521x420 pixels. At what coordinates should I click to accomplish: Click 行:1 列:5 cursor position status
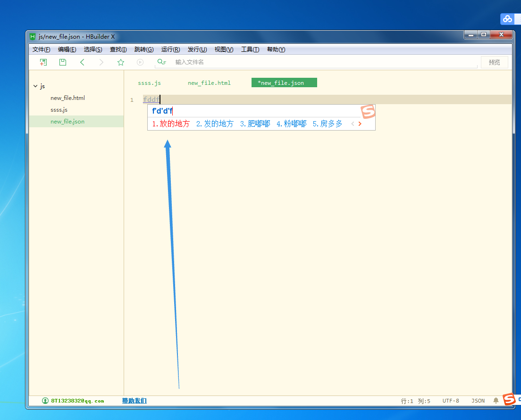(x=415, y=401)
